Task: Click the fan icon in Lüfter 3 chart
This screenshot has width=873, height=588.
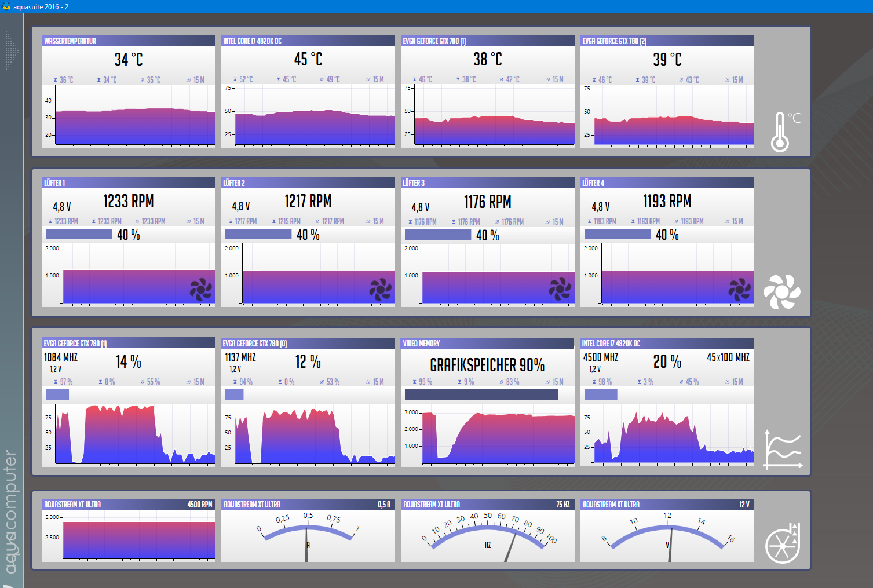Action: 560,290
